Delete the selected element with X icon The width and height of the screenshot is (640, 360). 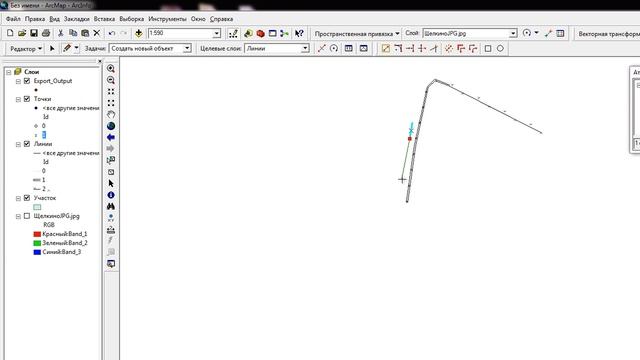[97, 33]
